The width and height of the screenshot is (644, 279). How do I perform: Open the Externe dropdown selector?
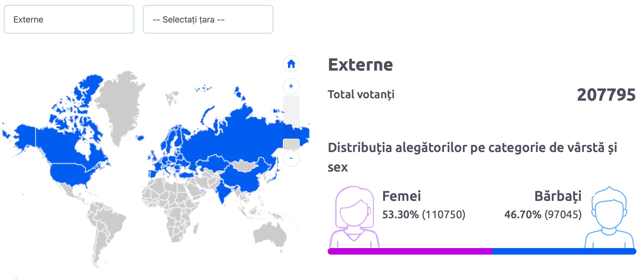point(69,19)
